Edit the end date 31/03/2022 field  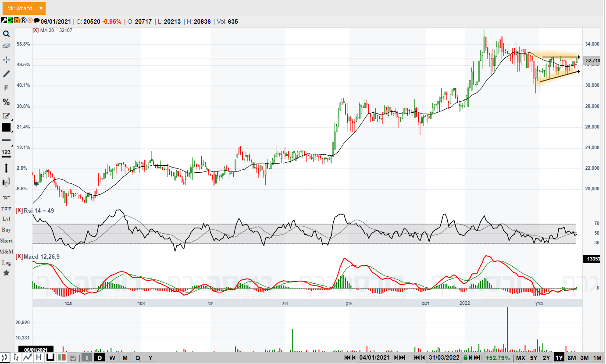click(444, 358)
